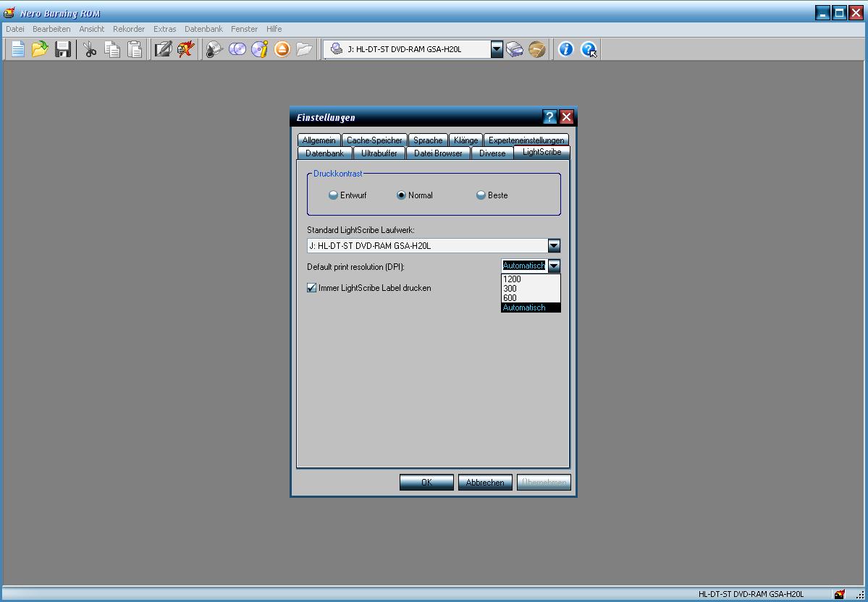Switch to the Experteneinstellungen tab
Image resolution: width=868 pixels, height=602 pixels.
(x=526, y=140)
